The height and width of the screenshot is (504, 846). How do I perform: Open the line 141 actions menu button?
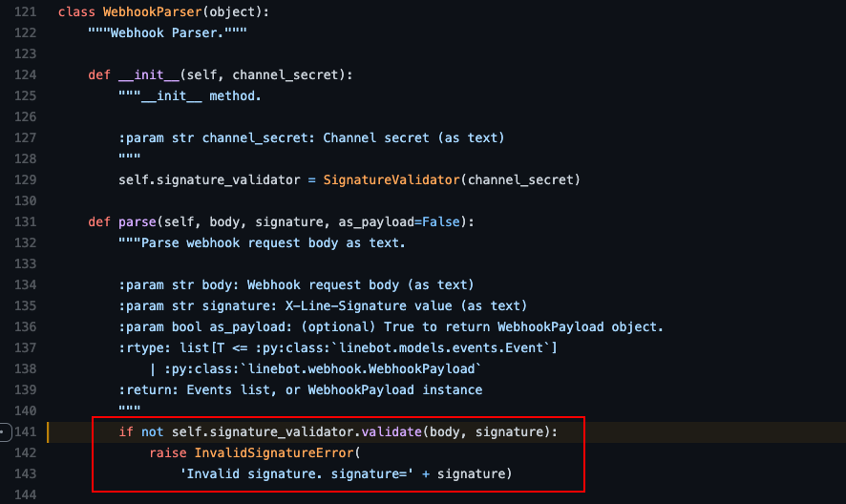pyautogui.click(x=5, y=432)
